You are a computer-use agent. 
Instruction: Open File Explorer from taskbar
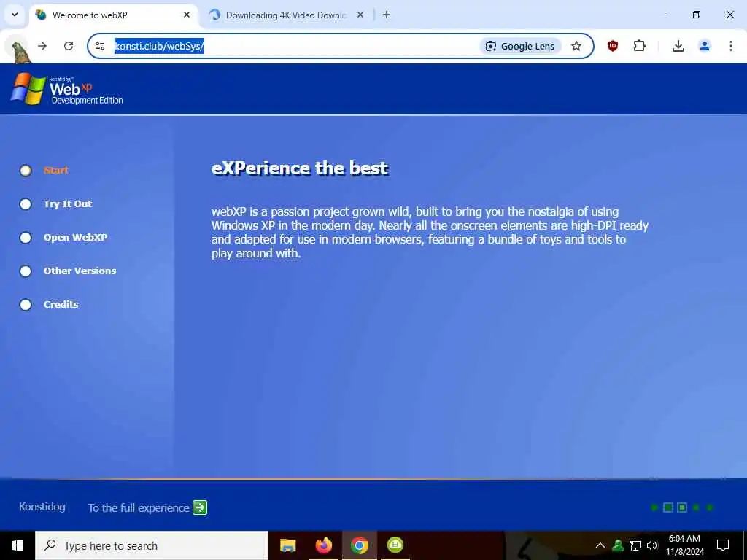tap(287, 545)
